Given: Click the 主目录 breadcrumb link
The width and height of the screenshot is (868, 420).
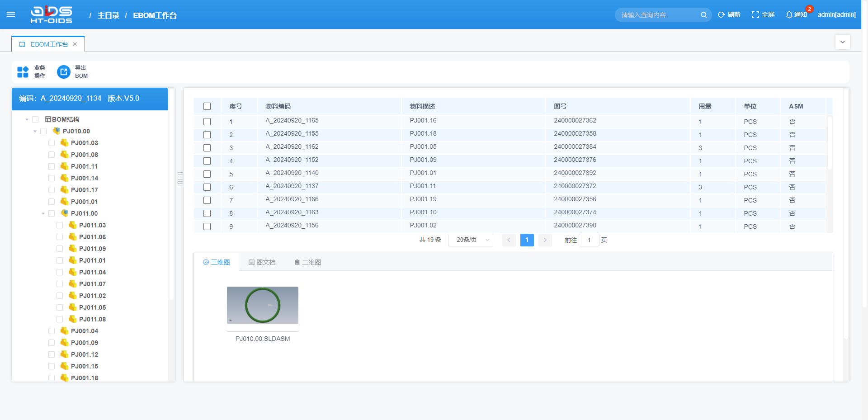Looking at the screenshot, I should tap(108, 15).
